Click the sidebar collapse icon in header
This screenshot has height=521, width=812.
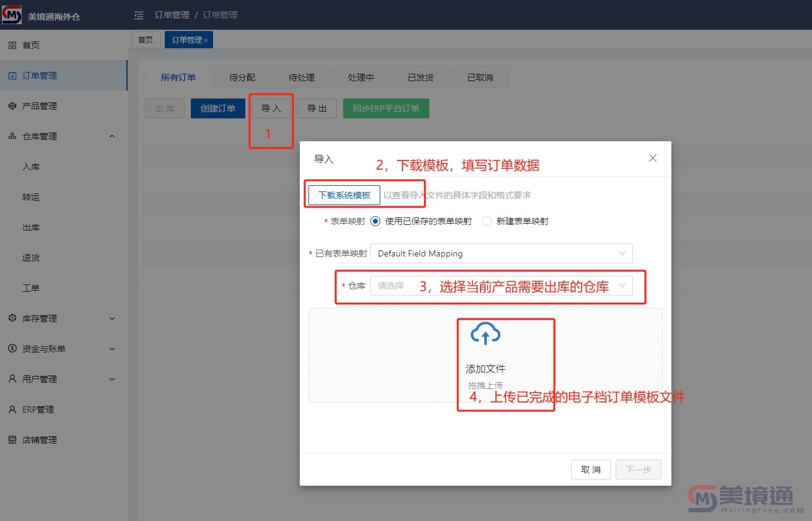(139, 15)
